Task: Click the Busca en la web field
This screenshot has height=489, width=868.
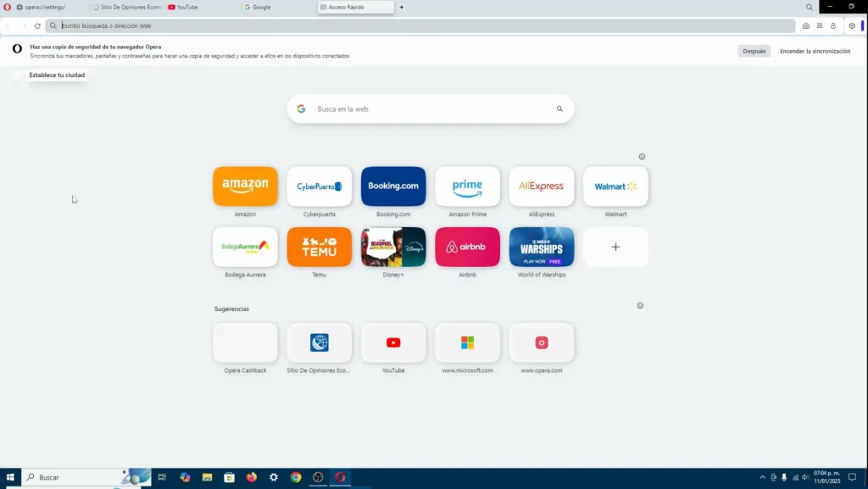Action: coord(430,109)
